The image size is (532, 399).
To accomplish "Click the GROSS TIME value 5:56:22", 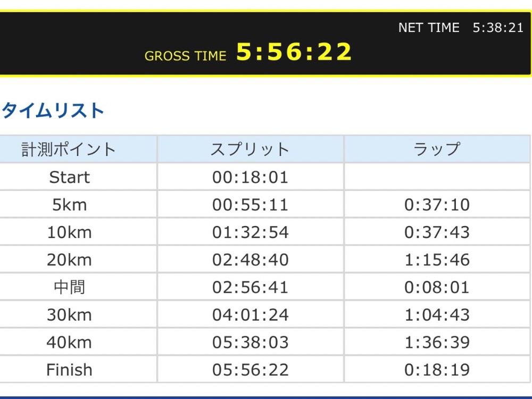I will (294, 52).
